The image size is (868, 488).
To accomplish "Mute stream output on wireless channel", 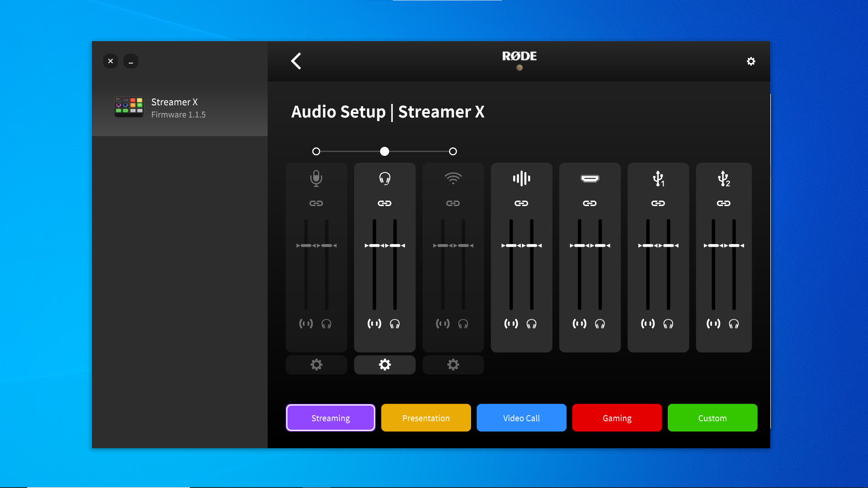I will (443, 324).
